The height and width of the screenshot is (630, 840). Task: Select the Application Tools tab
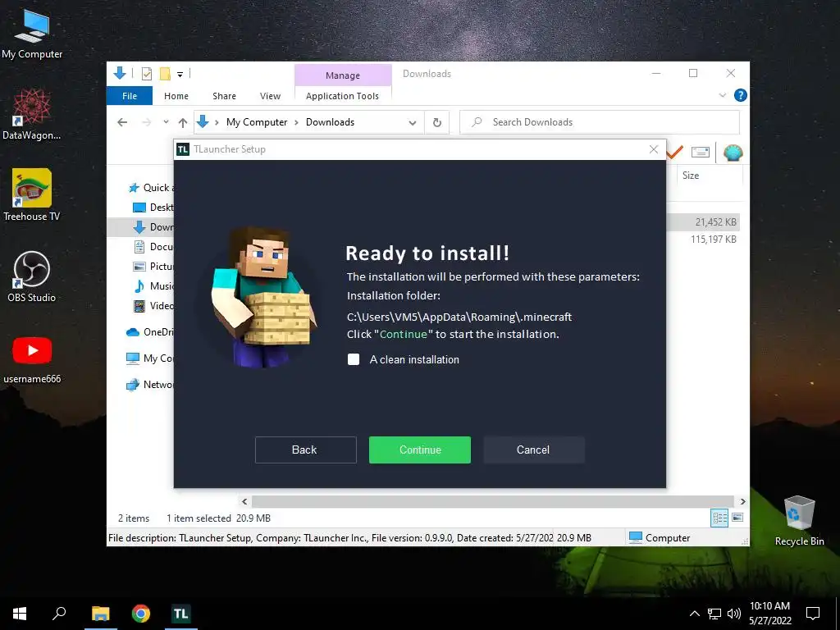point(342,96)
